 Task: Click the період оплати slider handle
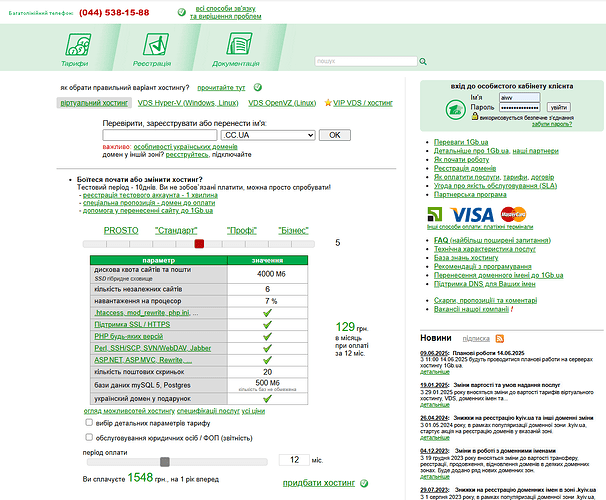165,462
